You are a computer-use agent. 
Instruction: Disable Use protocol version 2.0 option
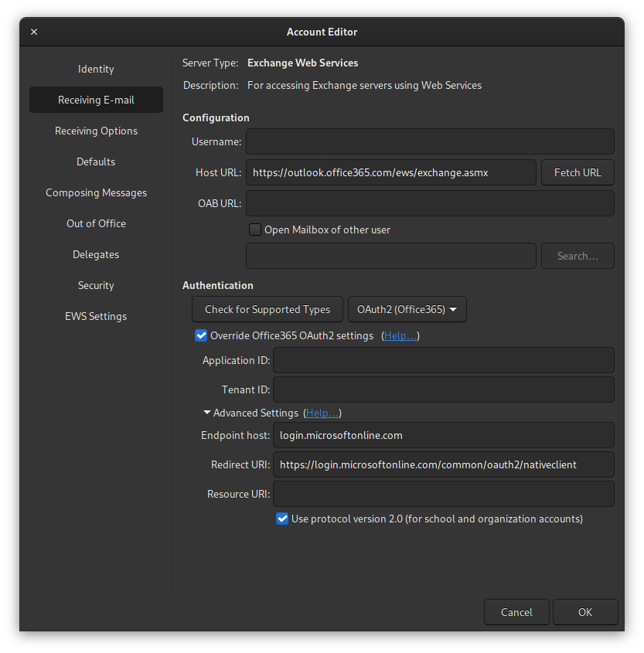(x=282, y=519)
